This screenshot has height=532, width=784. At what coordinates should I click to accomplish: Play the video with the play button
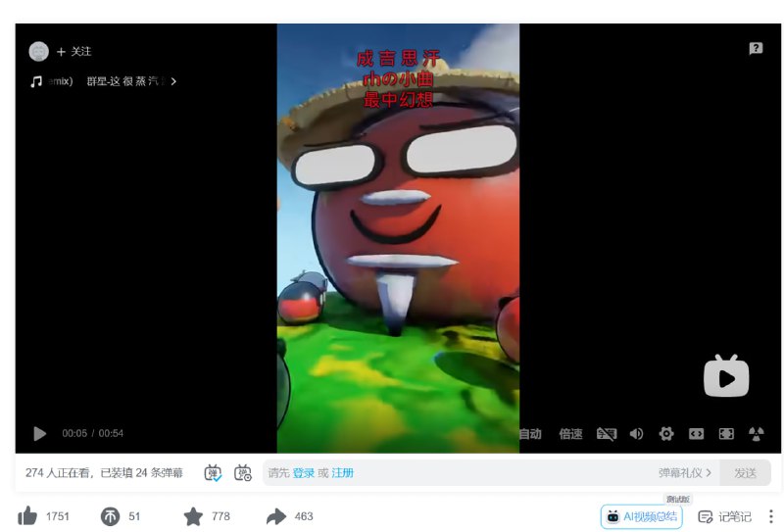[x=39, y=433]
